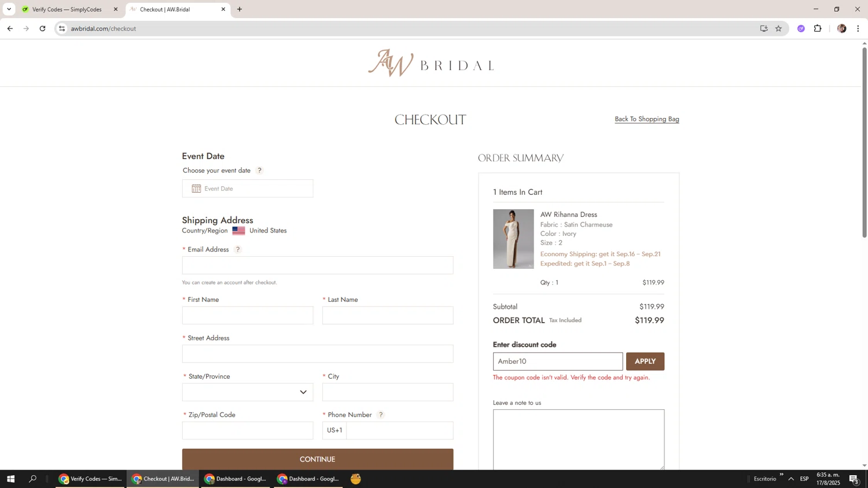Click the Zip/Postal Code input field
The width and height of the screenshot is (868, 488).
248,430
